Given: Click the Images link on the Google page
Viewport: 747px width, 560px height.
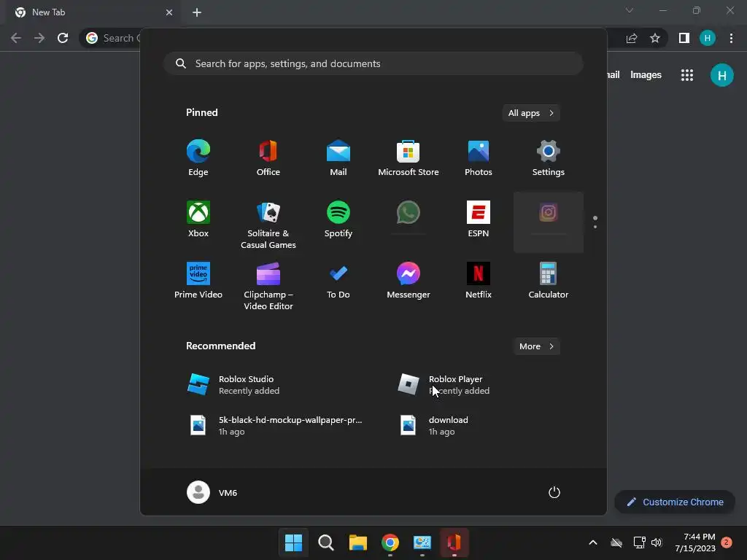Looking at the screenshot, I should [646, 75].
